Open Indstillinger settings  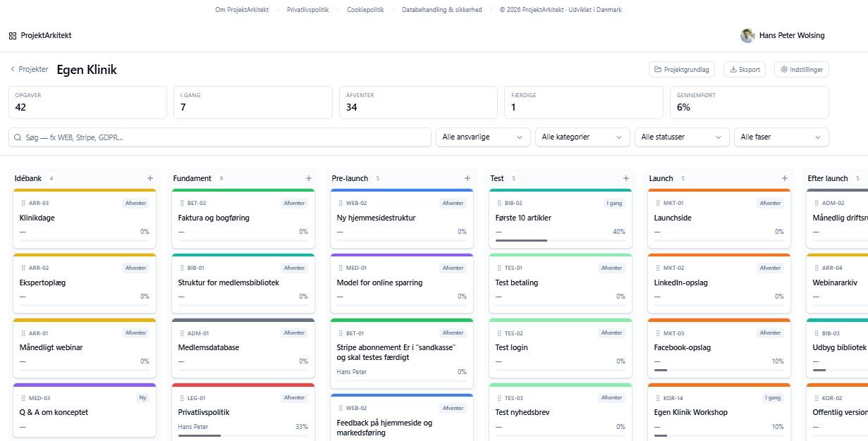[x=802, y=70]
